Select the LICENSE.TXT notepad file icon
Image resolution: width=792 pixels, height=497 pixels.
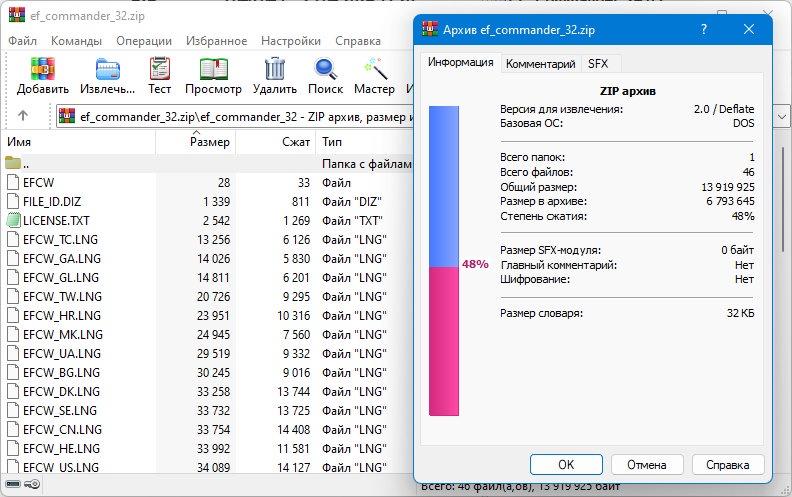(13, 220)
